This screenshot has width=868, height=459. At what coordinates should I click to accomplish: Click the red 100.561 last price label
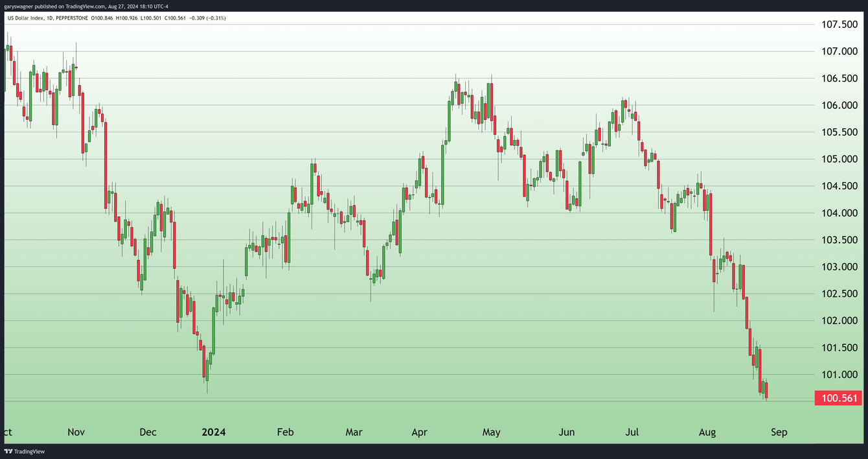(839, 398)
